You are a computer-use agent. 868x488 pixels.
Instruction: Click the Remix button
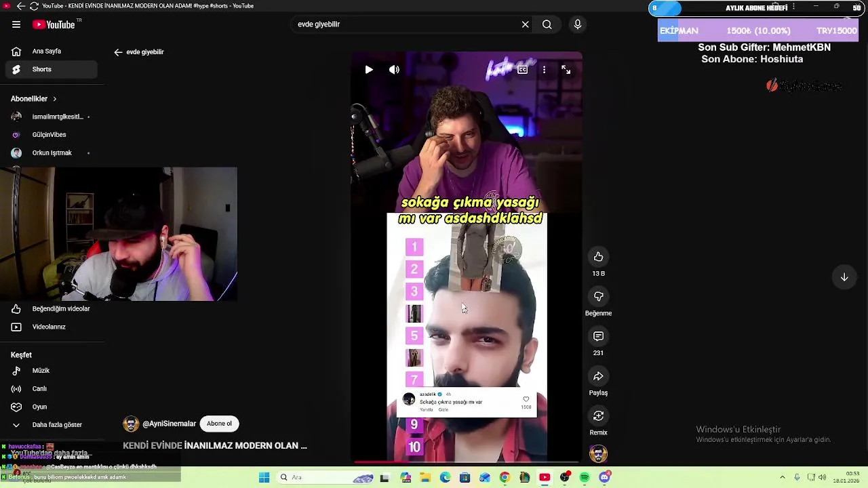pyautogui.click(x=598, y=415)
